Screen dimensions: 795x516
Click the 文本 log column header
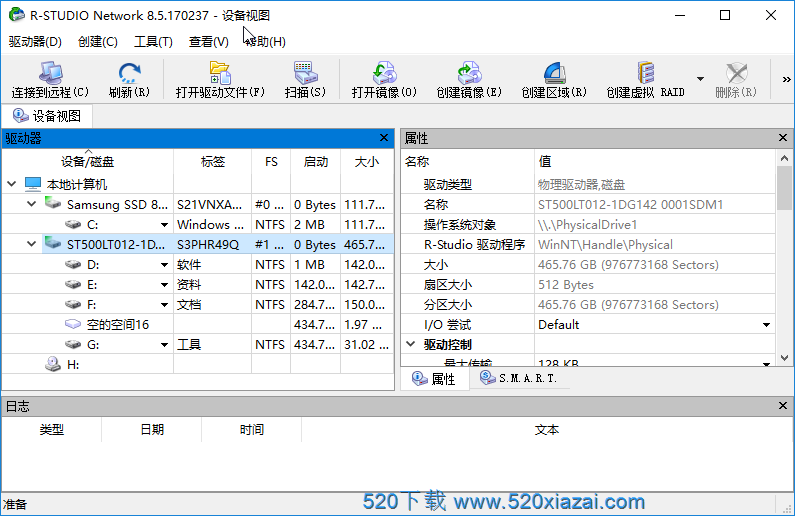(547, 430)
